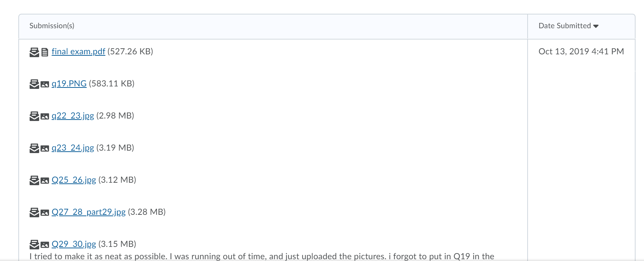
Task: Click the inbox icon beside final exam.pdf
Action: tap(34, 52)
